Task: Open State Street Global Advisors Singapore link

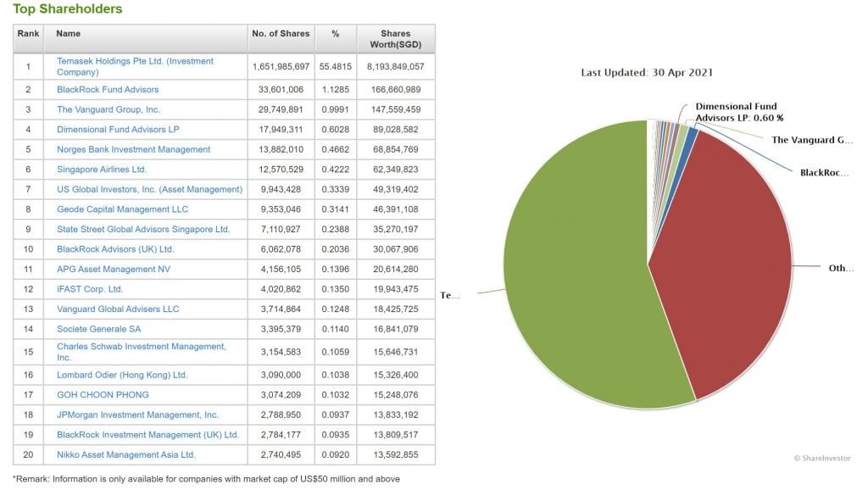Action: click(142, 229)
